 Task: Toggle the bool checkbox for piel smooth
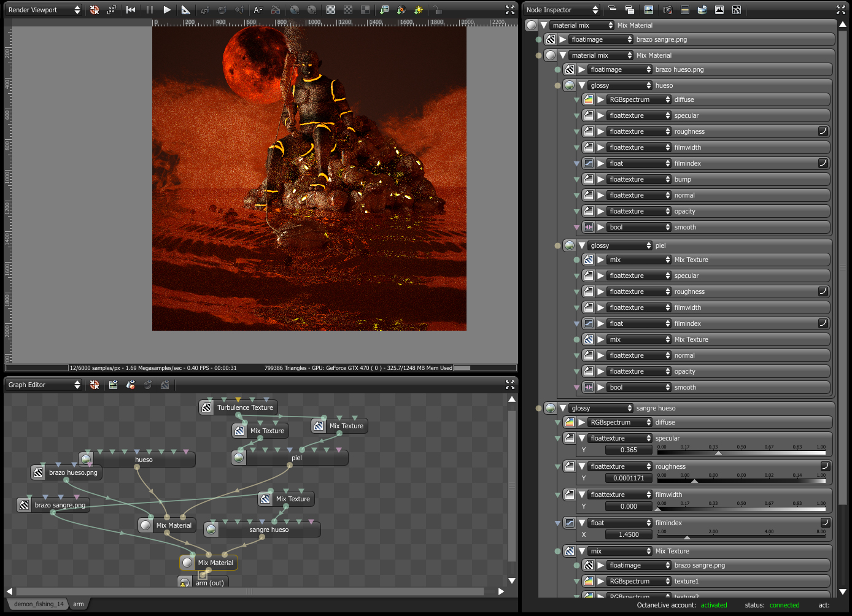[589, 387]
